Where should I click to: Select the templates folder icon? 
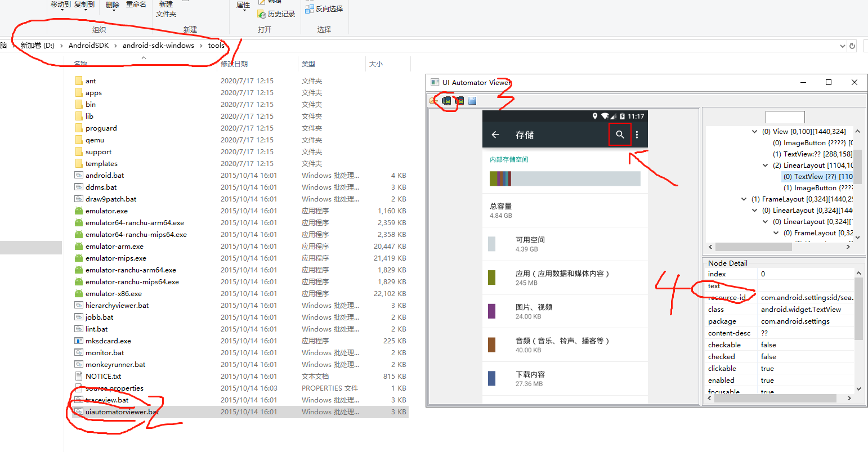(79, 163)
